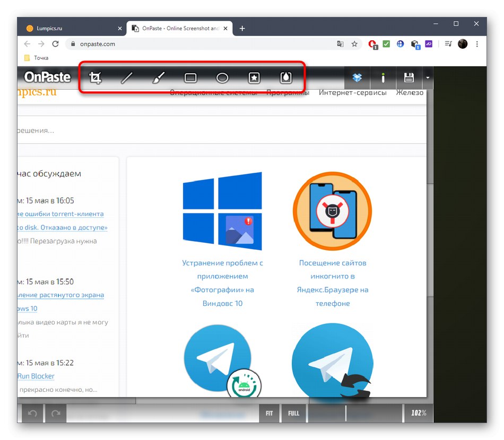Click the info icon in the toolbar

tap(383, 77)
